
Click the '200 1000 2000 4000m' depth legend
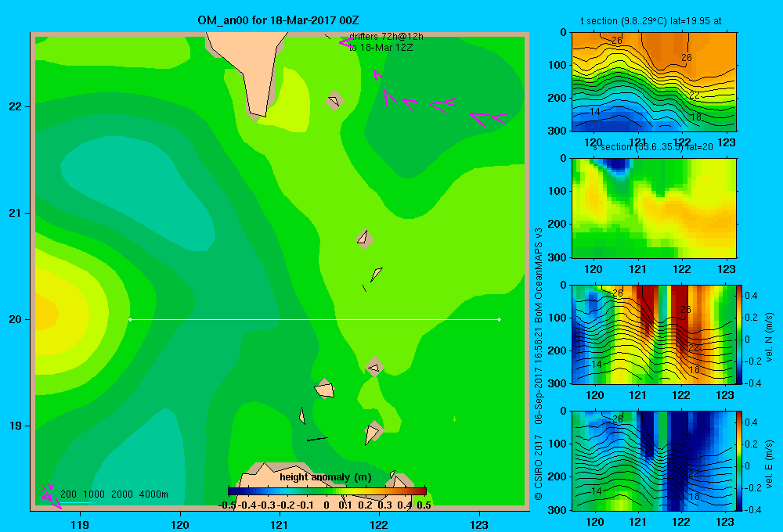pyautogui.click(x=114, y=494)
